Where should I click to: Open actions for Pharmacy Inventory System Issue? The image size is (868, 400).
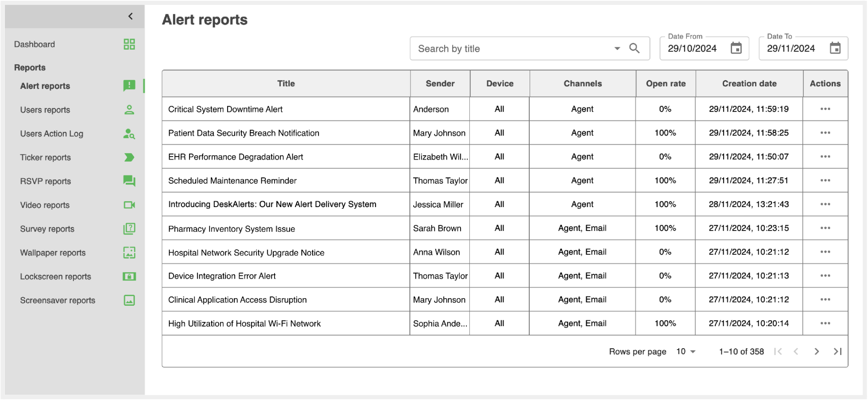(825, 228)
